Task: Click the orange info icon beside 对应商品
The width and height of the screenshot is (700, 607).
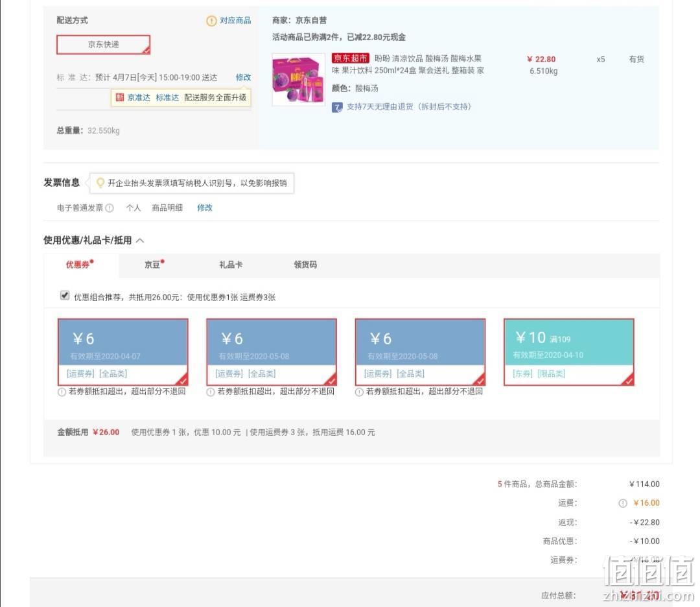Action: tap(211, 21)
